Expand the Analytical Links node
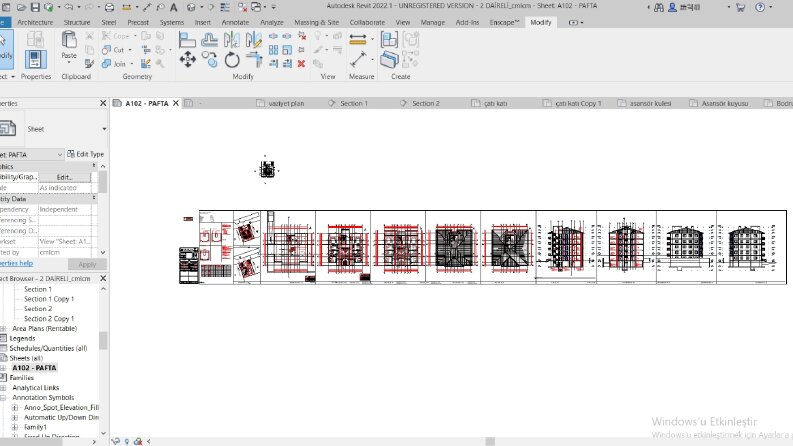 pyautogui.click(x=4, y=388)
